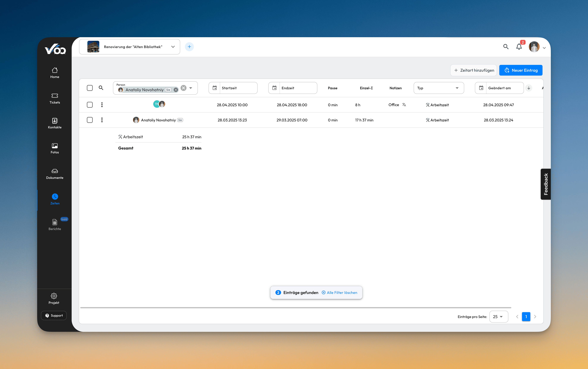Click the top-bar search magnifier icon
The height and width of the screenshot is (369, 588).
pyautogui.click(x=506, y=47)
